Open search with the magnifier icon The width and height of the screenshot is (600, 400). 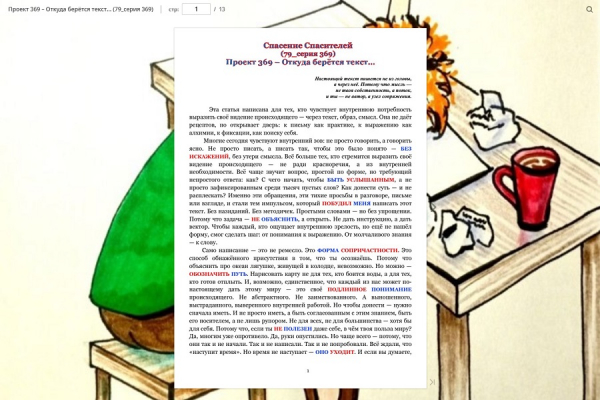(589, 9)
